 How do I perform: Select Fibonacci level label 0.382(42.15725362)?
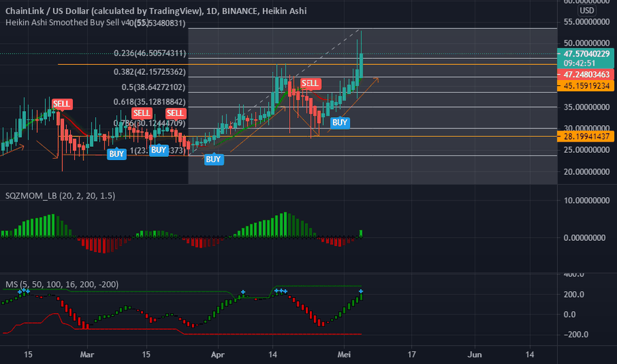pos(150,72)
